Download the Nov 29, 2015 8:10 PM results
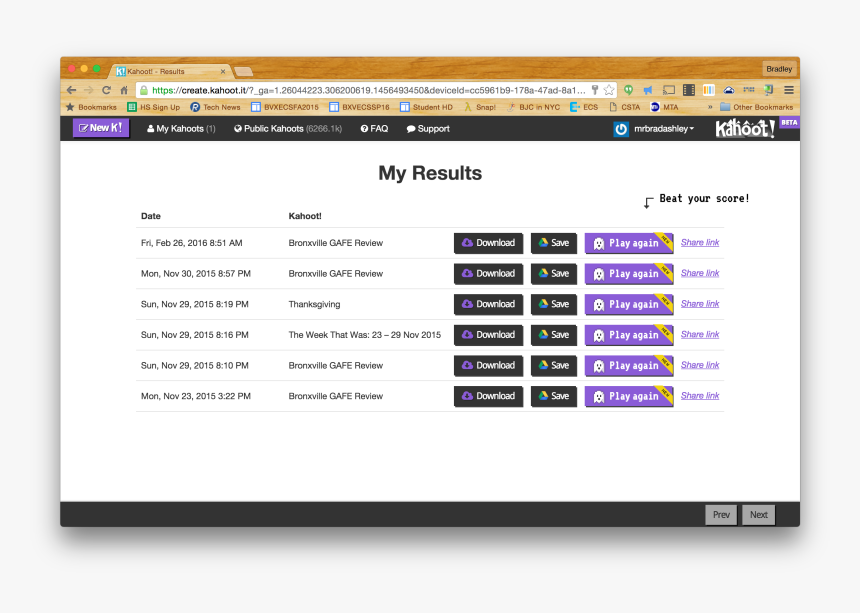This screenshot has height=613, width=860. pyautogui.click(x=488, y=366)
